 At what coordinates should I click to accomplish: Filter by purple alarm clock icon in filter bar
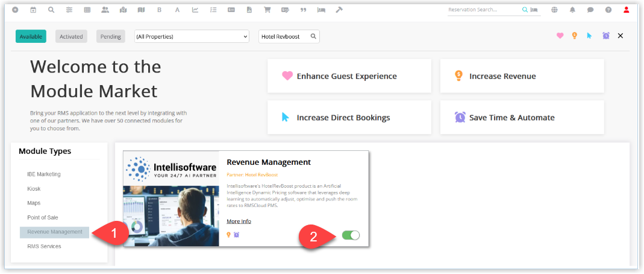coord(606,36)
